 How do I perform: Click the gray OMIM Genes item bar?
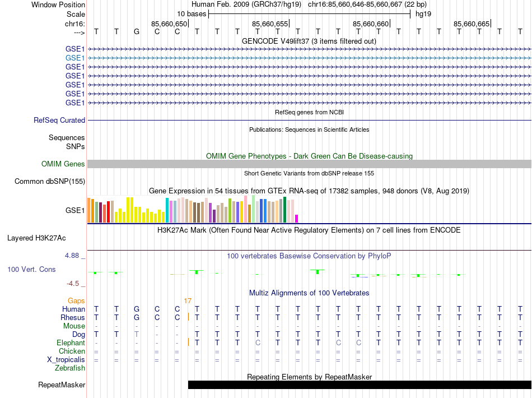309,164
